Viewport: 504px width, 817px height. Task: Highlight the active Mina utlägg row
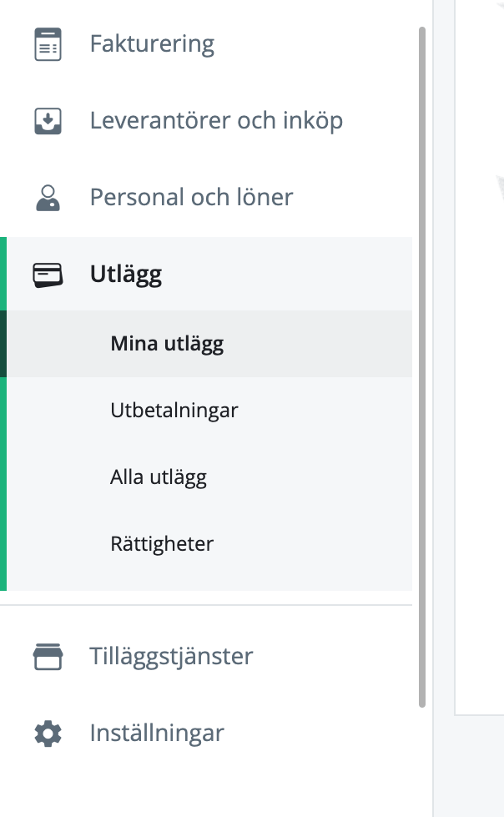coord(209,344)
